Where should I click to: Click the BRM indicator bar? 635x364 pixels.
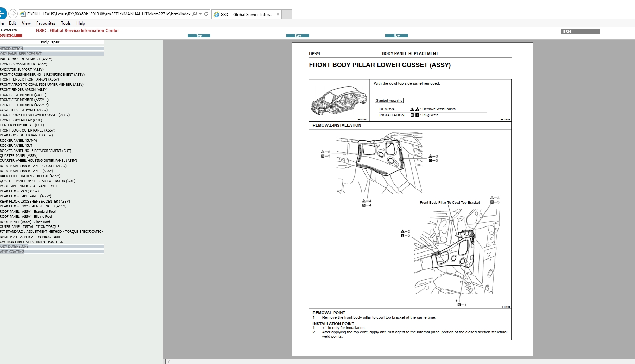click(580, 31)
